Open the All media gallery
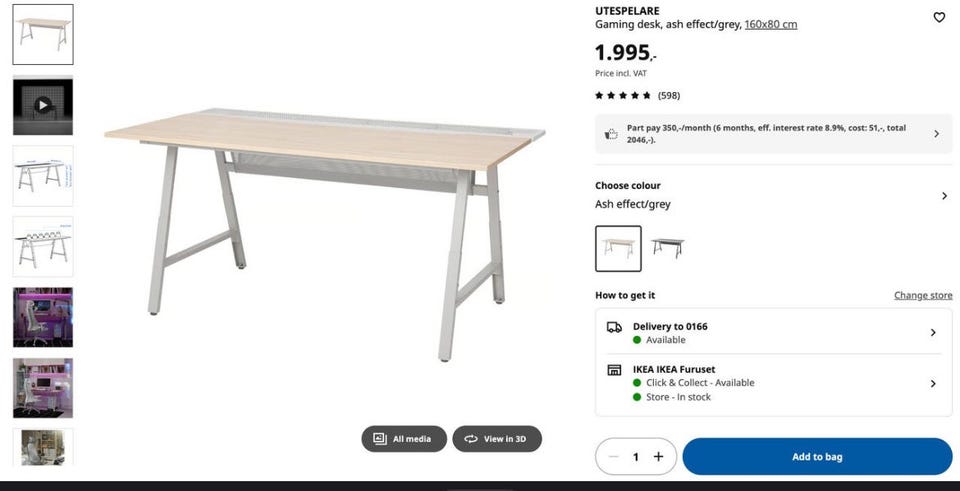 tap(403, 439)
